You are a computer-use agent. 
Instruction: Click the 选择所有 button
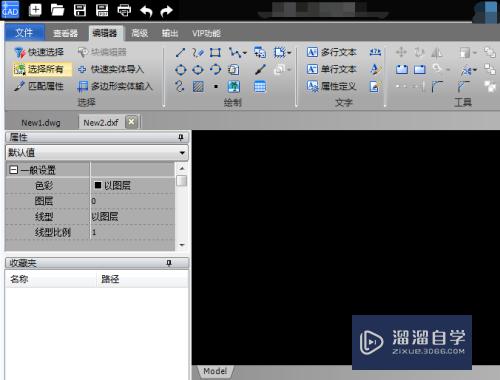coord(42,69)
